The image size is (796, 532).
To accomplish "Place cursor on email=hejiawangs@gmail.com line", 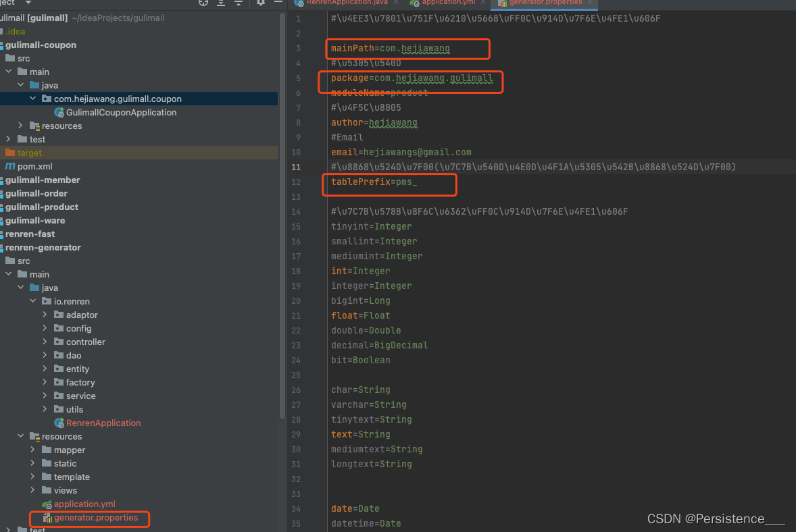I will tap(401, 152).
